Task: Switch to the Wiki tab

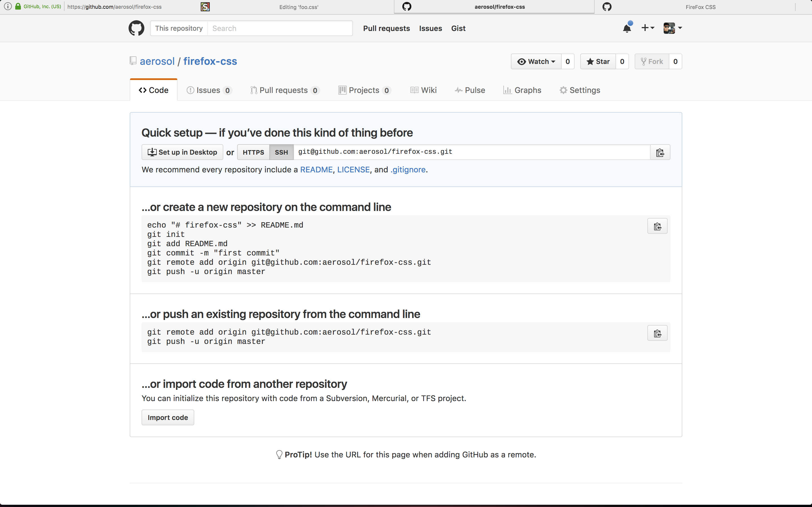Action: click(x=423, y=90)
